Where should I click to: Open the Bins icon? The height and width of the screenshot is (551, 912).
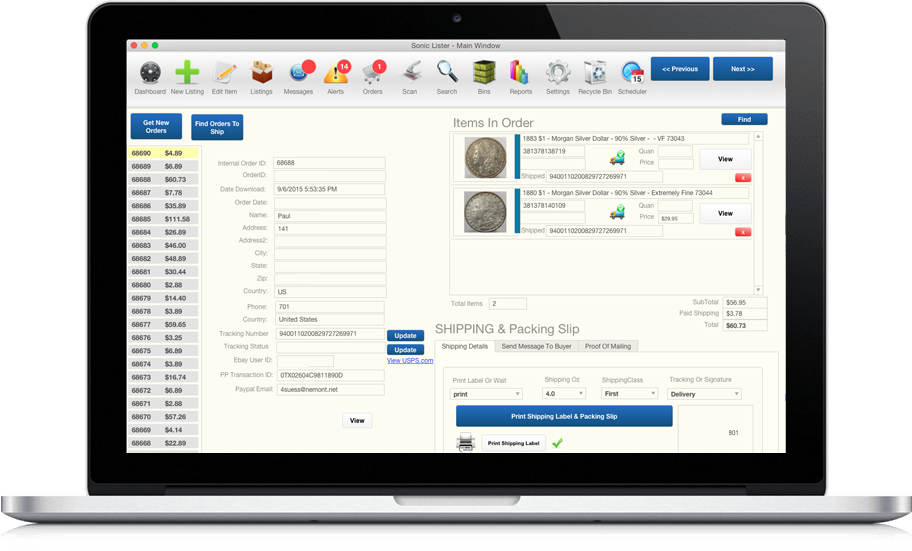point(484,73)
